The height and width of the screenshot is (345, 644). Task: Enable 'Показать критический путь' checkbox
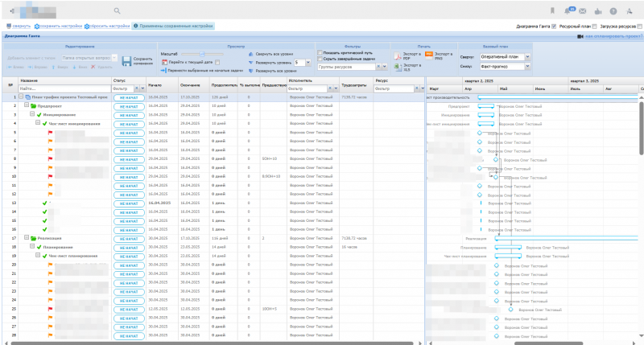click(320, 53)
